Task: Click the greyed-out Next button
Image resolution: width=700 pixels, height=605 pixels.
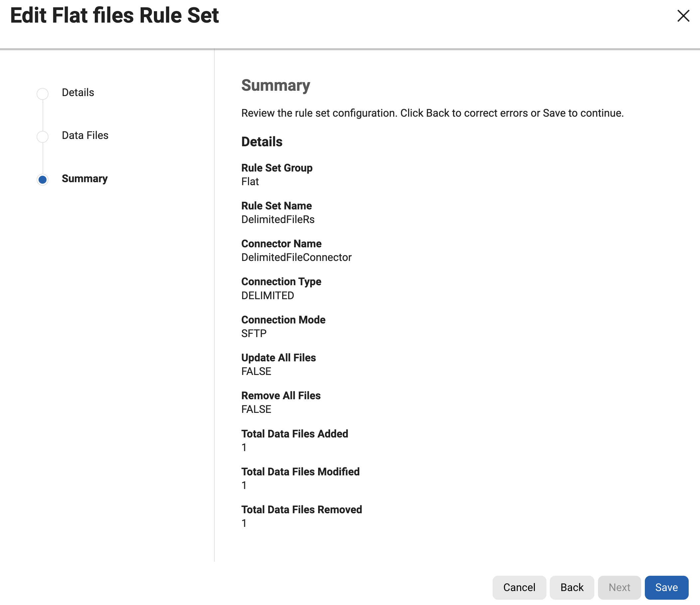Action: [x=619, y=587]
